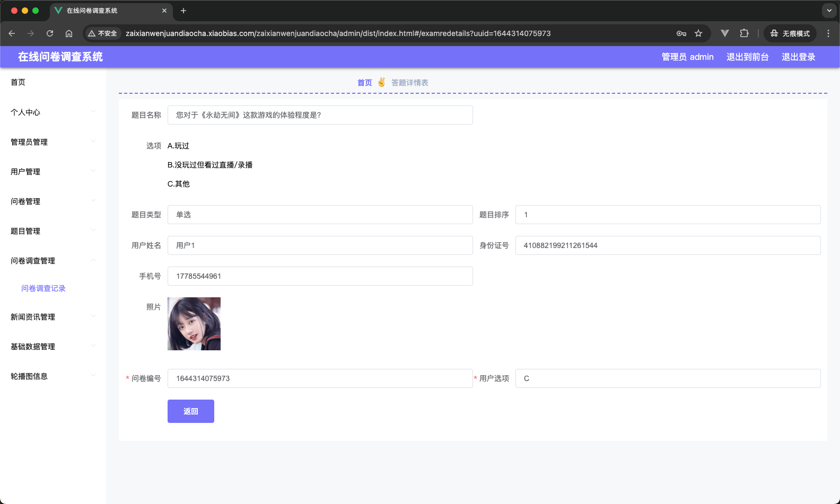Expand 题目管理 sidebar menu

coord(53,231)
